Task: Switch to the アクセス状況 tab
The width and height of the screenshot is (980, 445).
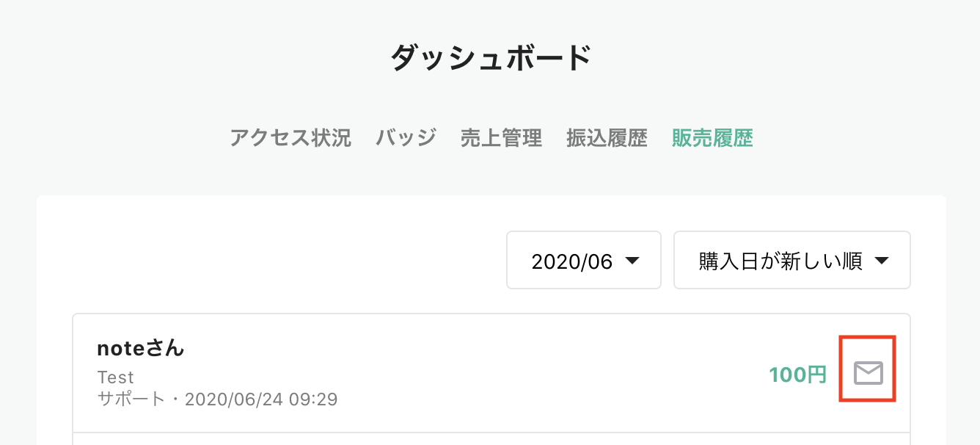Action: (x=290, y=138)
